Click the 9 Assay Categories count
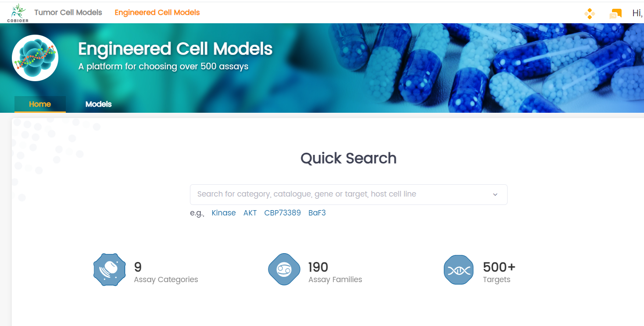 click(x=138, y=267)
